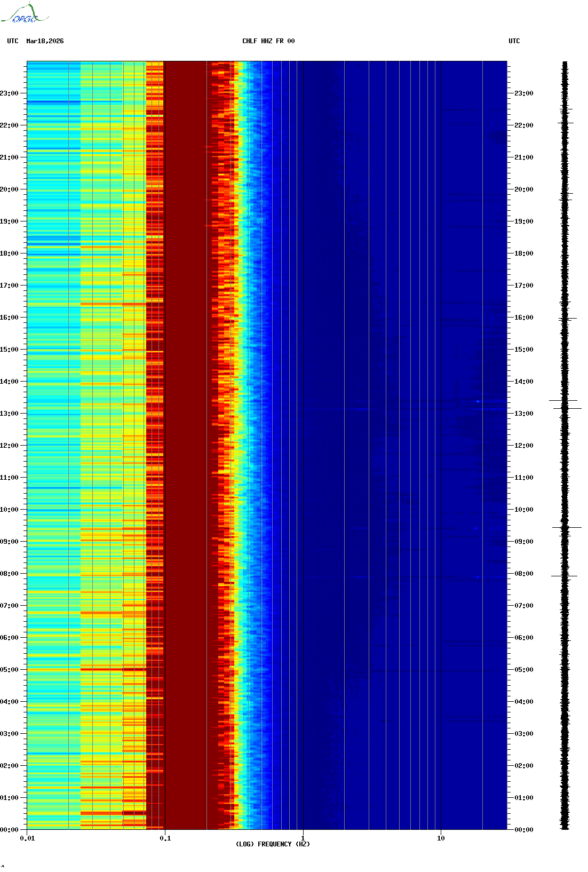Select the (LOG) FREQUENCY (HZ) axis title

tap(273, 844)
